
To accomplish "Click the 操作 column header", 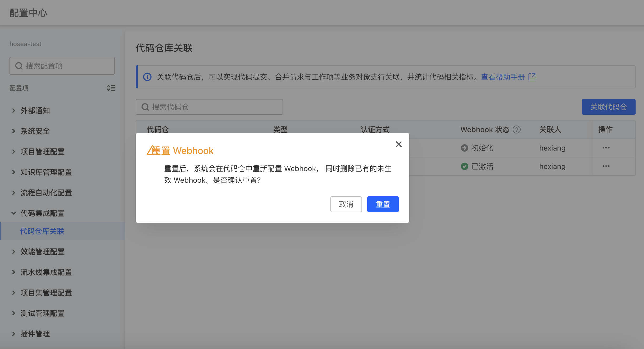I will (x=605, y=129).
